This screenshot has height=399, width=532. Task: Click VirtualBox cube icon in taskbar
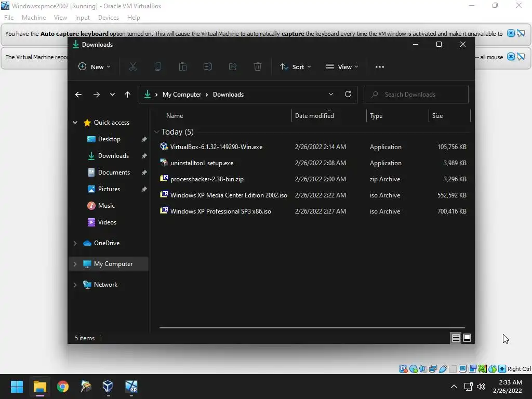point(108,387)
